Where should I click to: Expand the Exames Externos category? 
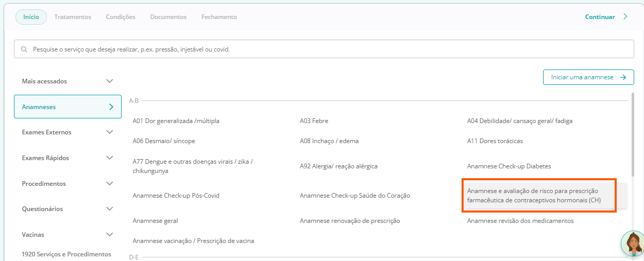point(109,132)
